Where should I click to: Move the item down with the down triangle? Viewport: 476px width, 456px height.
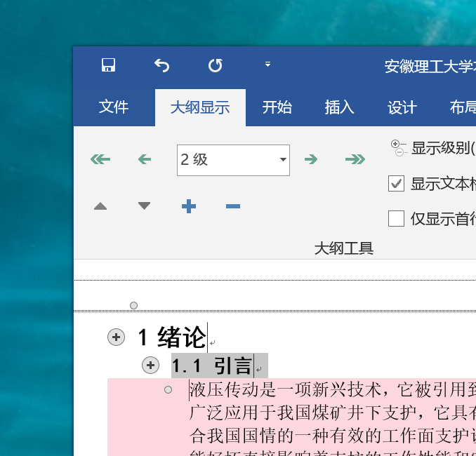point(145,206)
